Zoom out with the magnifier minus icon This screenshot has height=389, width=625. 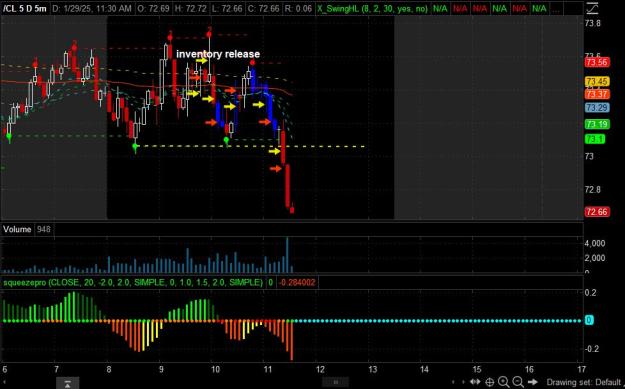pos(518,382)
